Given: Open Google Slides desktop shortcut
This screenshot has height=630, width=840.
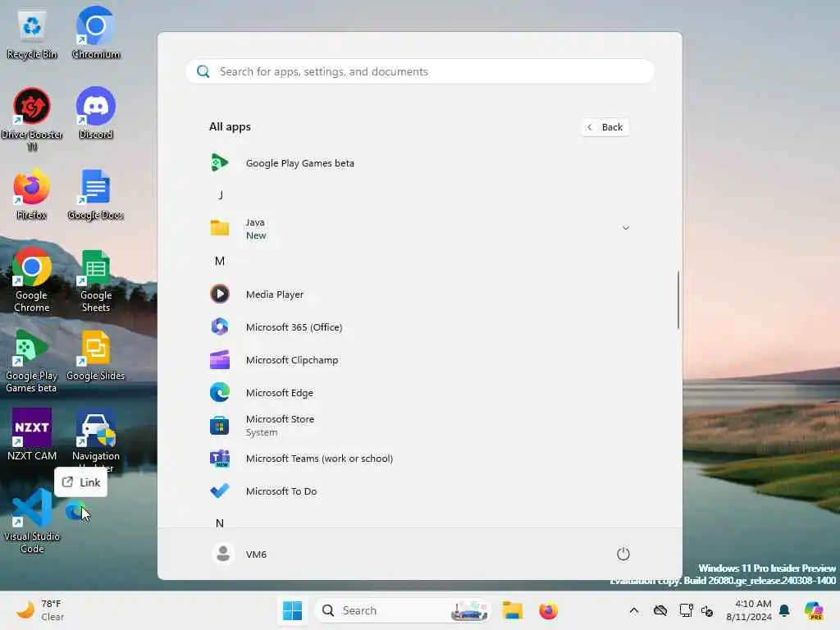Looking at the screenshot, I should (x=96, y=356).
